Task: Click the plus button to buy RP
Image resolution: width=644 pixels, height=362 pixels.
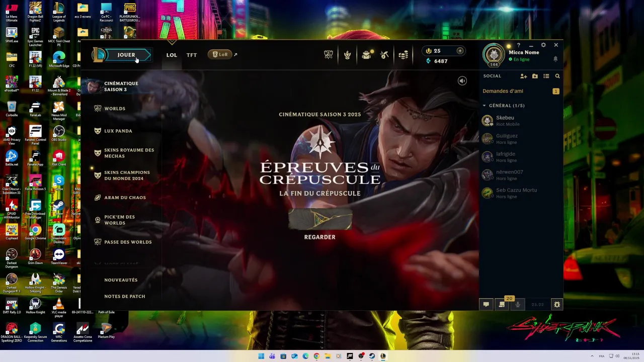Action: pos(460,51)
